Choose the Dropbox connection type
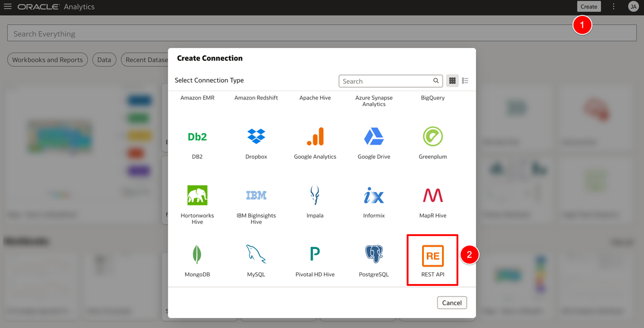 click(256, 142)
